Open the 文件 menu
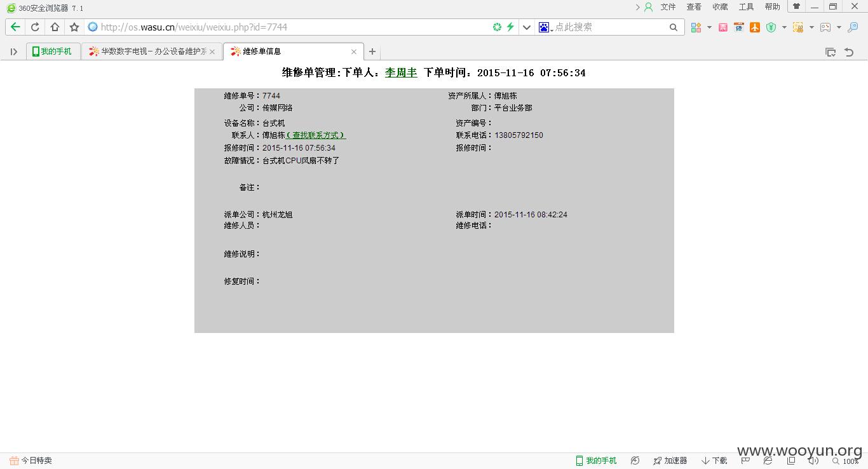 click(x=668, y=7)
